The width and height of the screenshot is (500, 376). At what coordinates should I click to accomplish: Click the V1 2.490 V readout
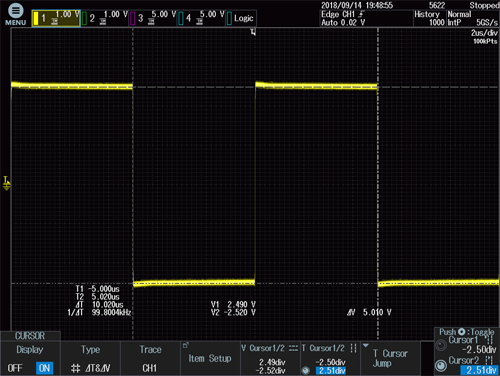tap(233, 305)
